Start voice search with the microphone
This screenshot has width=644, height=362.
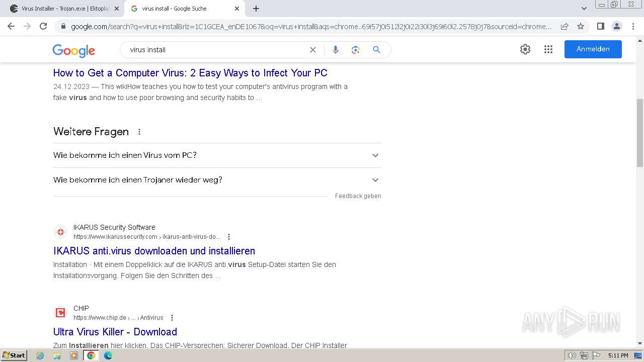coord(336,50)
